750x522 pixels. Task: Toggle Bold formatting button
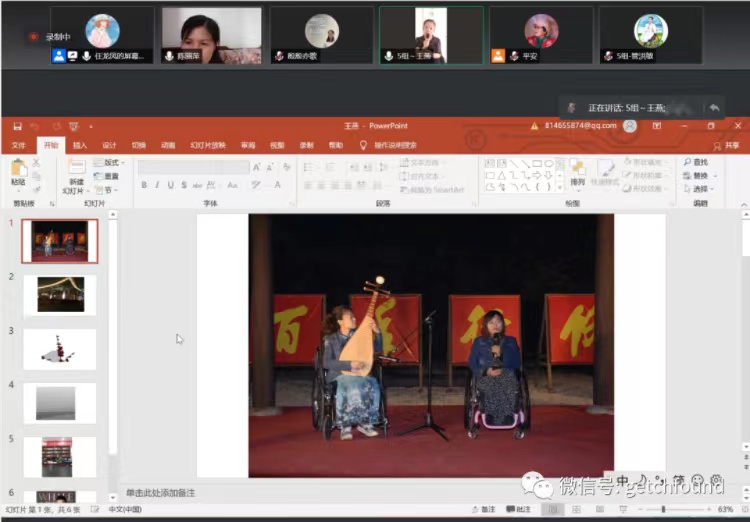[144, 185]
